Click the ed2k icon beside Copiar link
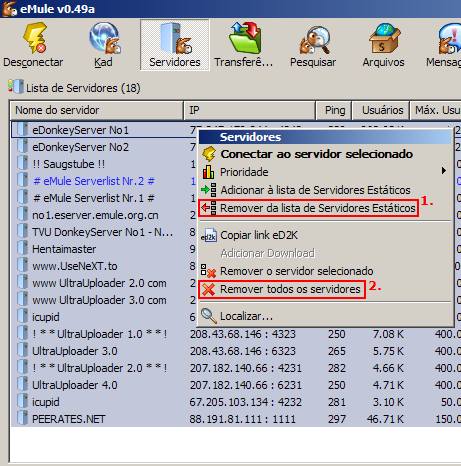The image size is (461, 466). point(209,235)
